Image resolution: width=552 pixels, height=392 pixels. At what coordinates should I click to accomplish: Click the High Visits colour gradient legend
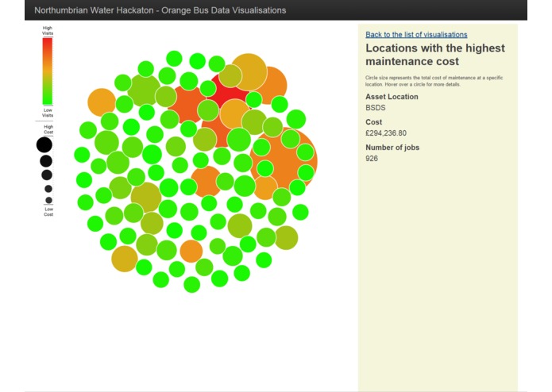click(x=48, y=71)
